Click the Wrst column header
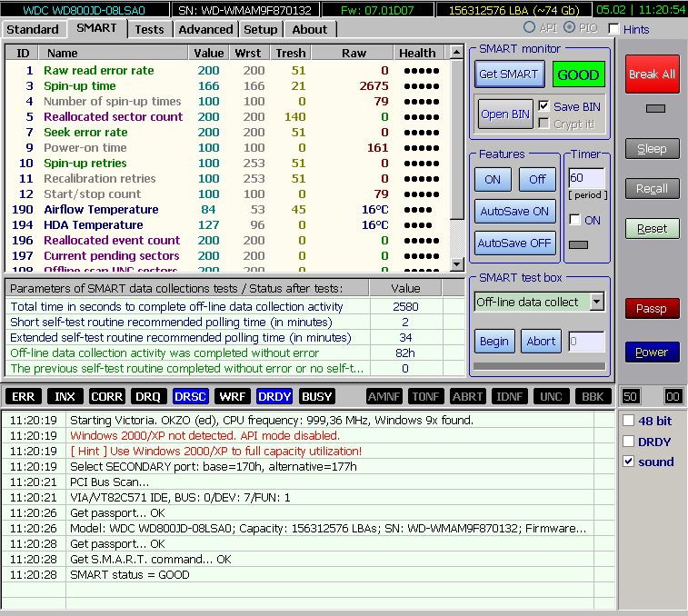 click(x=248, y=53)
